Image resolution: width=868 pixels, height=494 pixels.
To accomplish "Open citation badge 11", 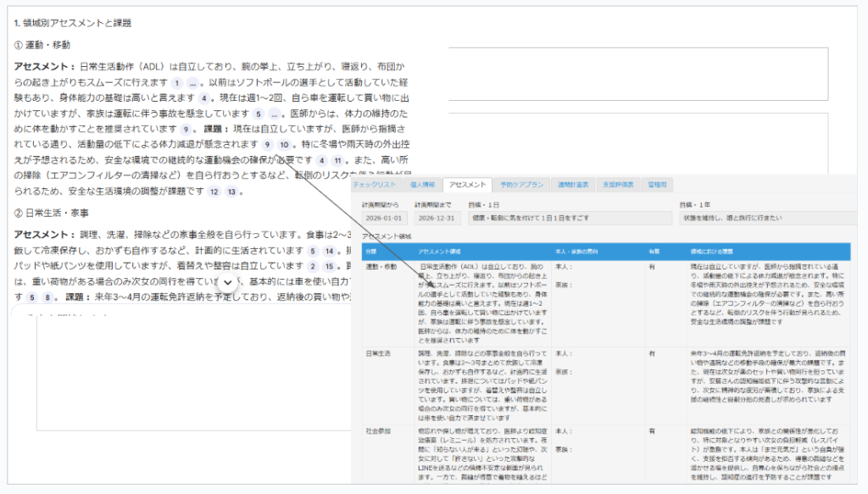I will (337, 160).
